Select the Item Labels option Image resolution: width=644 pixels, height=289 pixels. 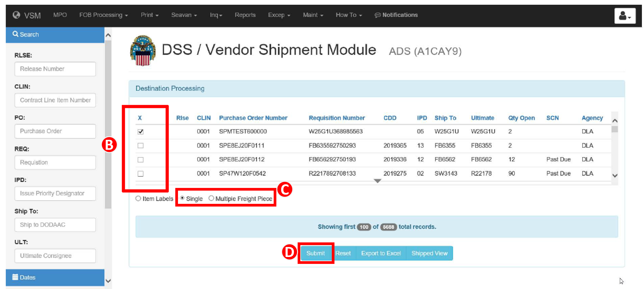(138, 198)
